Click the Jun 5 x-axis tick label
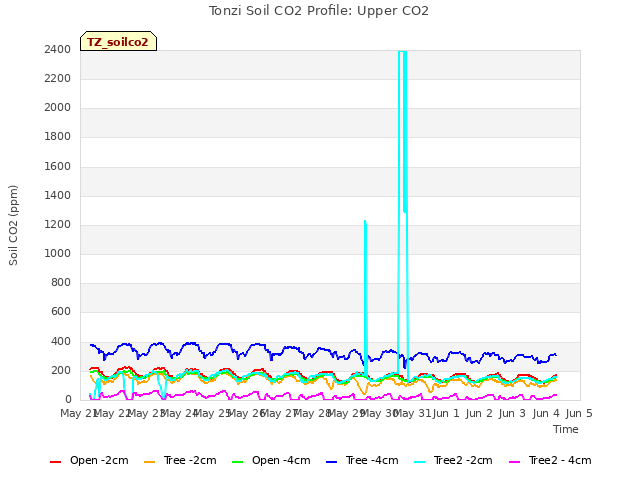This screenshot has height=480, width=640. [579, 413]
